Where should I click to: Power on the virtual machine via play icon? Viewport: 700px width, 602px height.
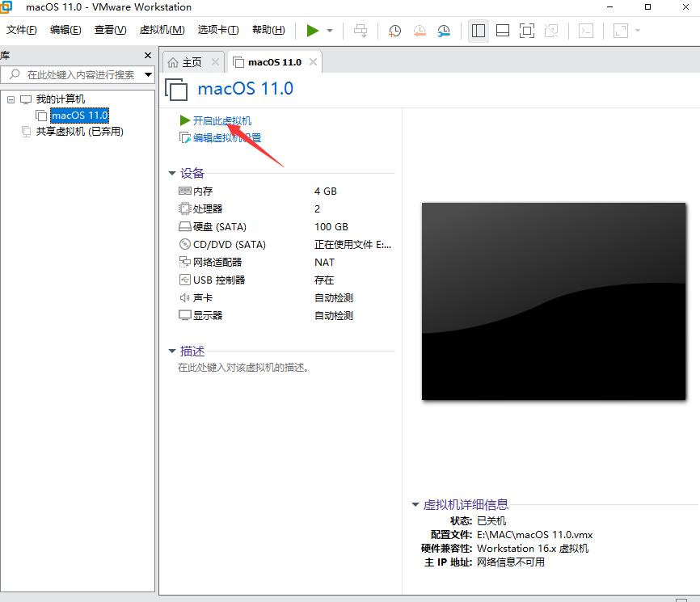[314, 30]
